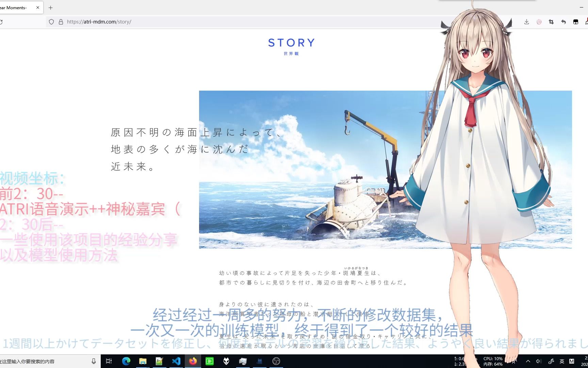Viewport: 588px width, 368px height.
Task: Open Task View from the taskbar
Action: coord(109,361)
